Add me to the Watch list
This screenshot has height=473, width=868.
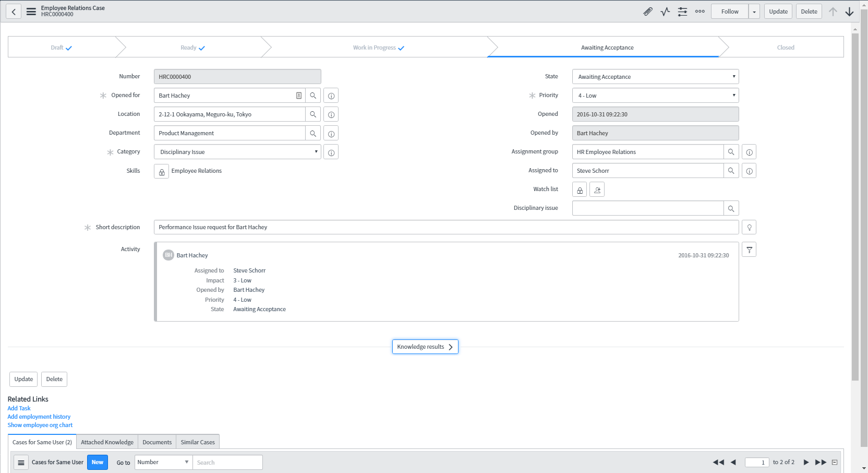597,190
